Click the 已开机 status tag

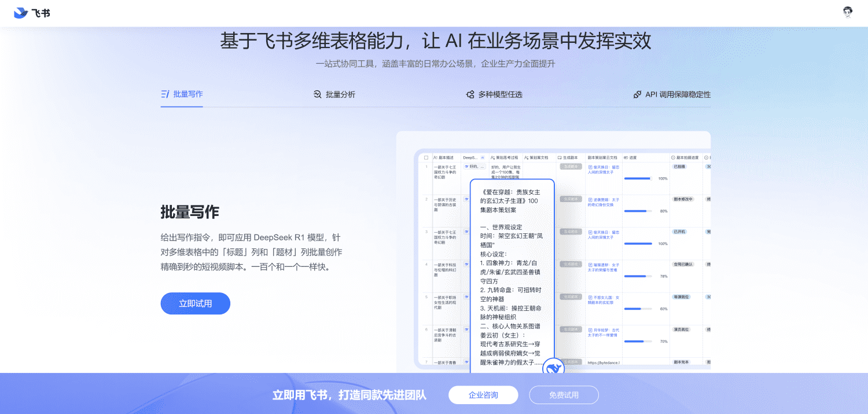[679, 232]
